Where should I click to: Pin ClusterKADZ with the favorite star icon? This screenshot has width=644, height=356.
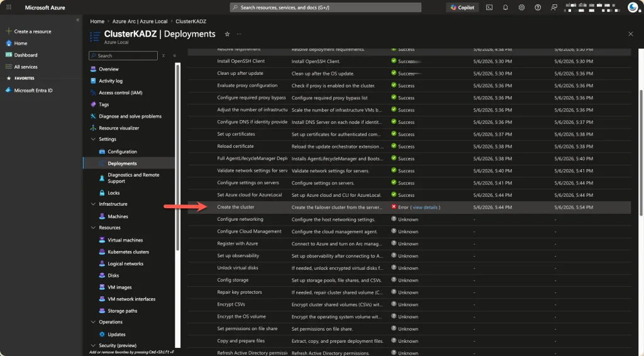pos(227,34)
